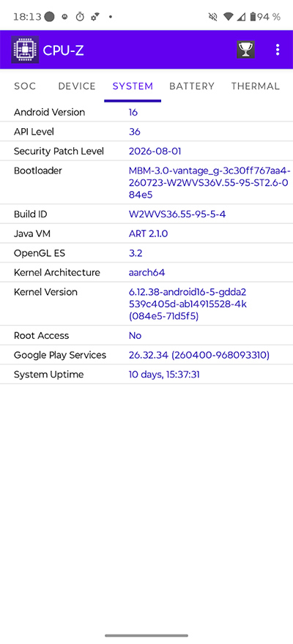Tap the Kernel Version row
The width and height of the screenshot is (293, 644).
146,304
